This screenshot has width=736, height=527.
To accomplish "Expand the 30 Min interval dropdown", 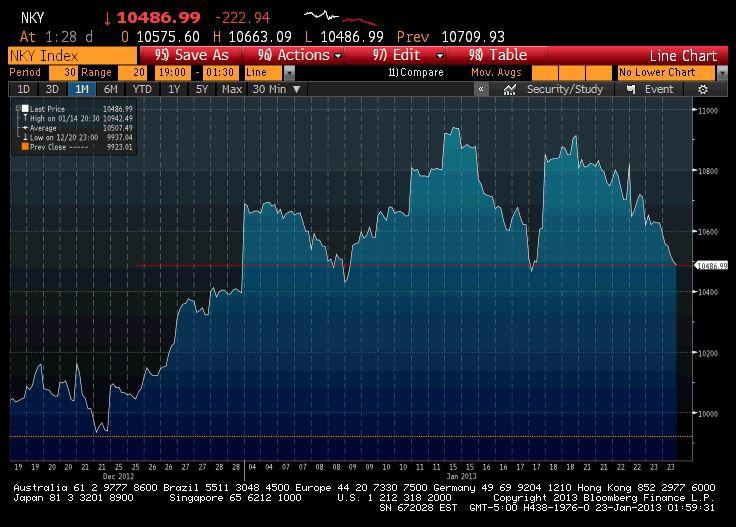I will [x=297, y=89].
